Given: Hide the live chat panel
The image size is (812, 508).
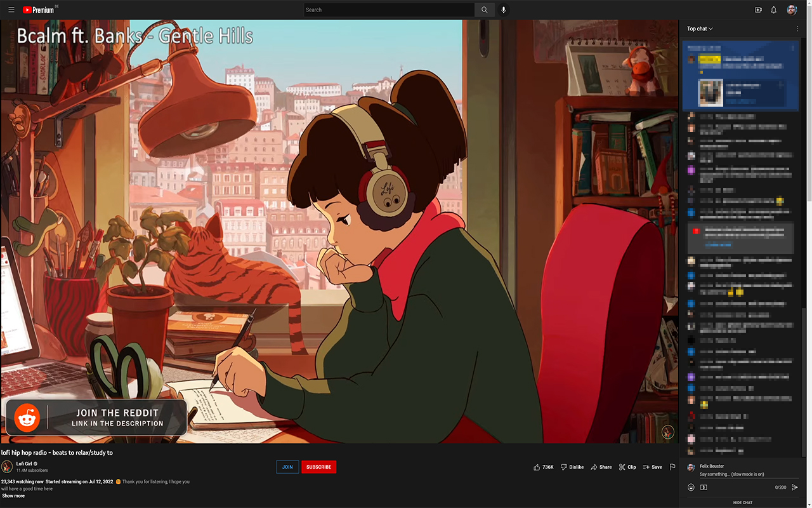Looking at the screenshot, I should pyautogui.click(x=743, y=502).
